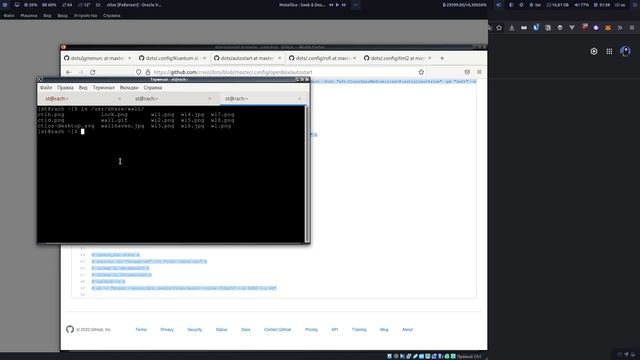
Task: Open the Contact GitHub footer link
Action: point(278,329)
